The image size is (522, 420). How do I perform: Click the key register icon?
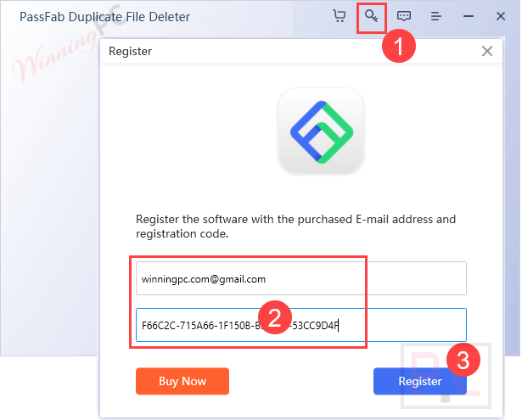pos(371,16)
